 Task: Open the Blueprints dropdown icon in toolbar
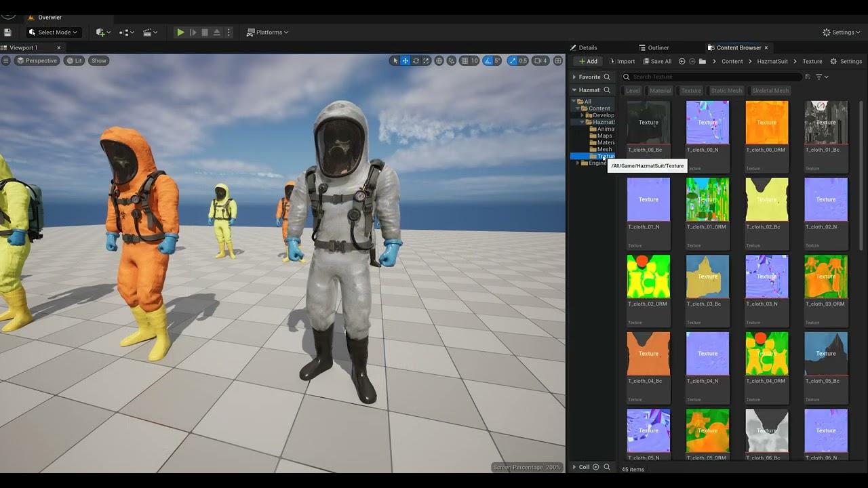pos(125,32)
